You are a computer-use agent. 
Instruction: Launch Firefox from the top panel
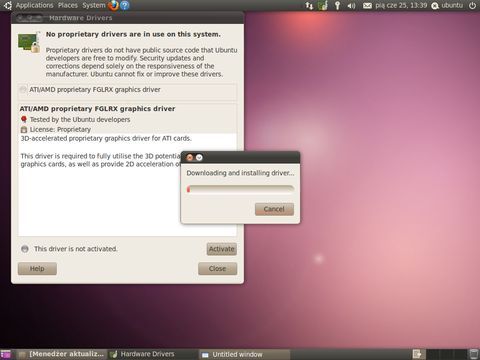pyautogui.click(x=113, y=5)
